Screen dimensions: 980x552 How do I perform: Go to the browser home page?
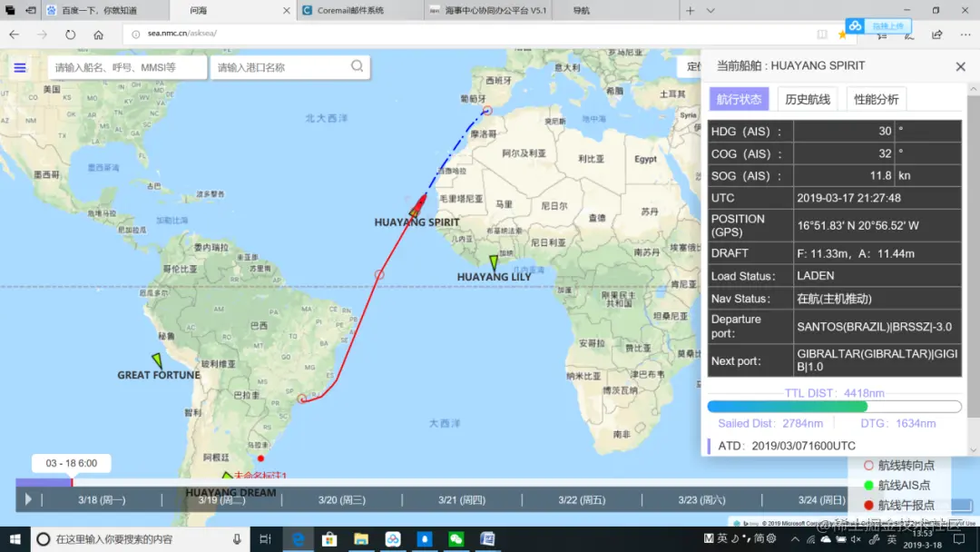click(98, 34)
